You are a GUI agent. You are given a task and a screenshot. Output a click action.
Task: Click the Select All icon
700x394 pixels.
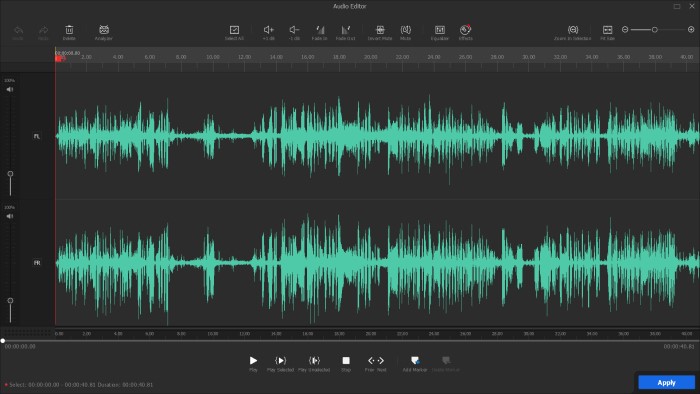(234, 30)
